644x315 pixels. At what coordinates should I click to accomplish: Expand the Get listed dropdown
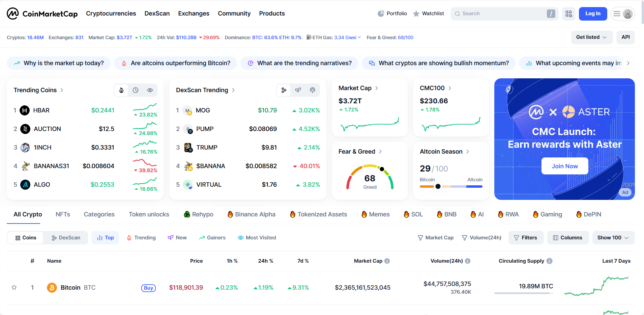pos(591,37)
